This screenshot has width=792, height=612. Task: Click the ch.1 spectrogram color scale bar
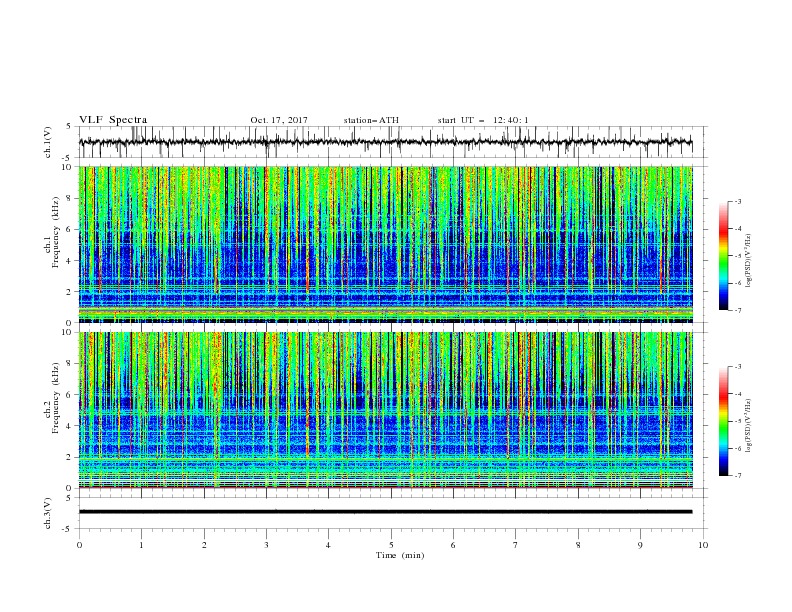click(x=723, y=256)
